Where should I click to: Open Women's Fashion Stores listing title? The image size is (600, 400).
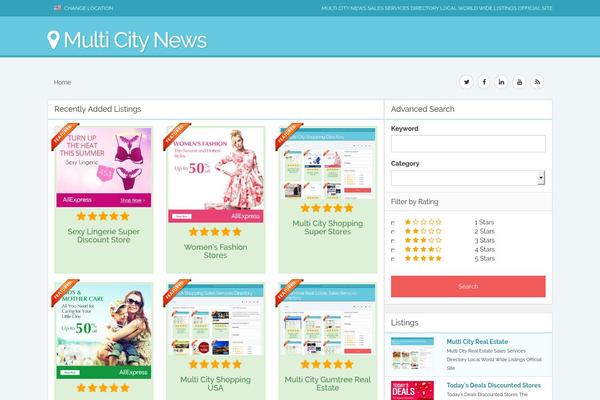click(x=215, y=251)
